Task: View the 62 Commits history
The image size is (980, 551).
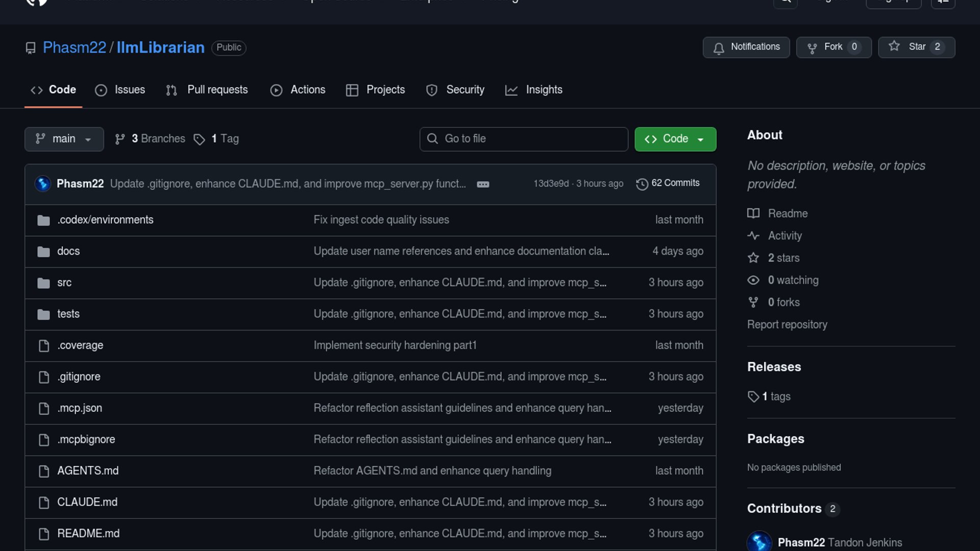Action: [x=668, y=183]
